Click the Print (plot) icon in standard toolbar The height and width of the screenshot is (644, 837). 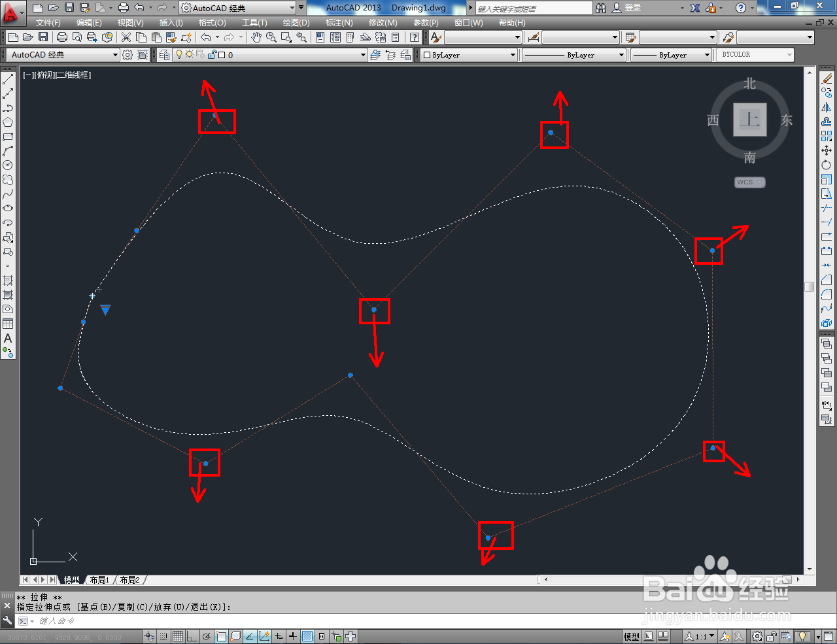tap(62, 37)
